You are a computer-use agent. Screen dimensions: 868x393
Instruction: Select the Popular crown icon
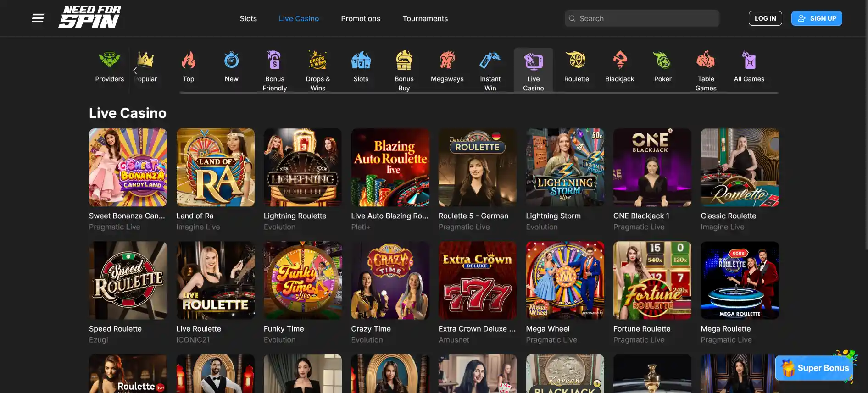[x=145, y=60]
